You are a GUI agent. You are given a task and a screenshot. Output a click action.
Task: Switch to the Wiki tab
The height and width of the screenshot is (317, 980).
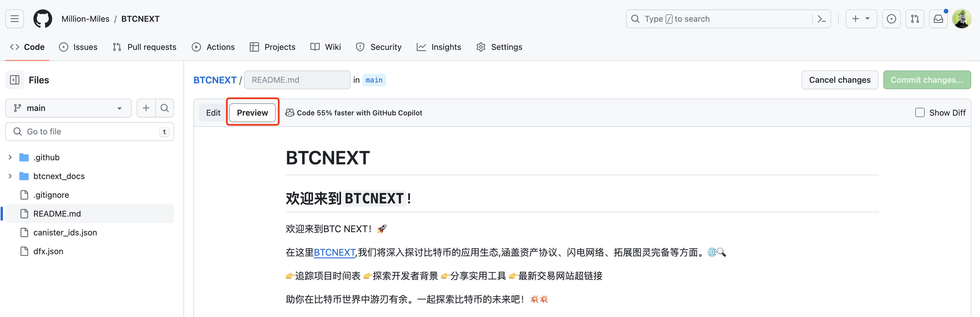(326, 47)
